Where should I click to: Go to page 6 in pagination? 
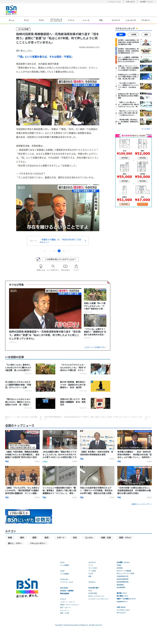tap(64, 251)
